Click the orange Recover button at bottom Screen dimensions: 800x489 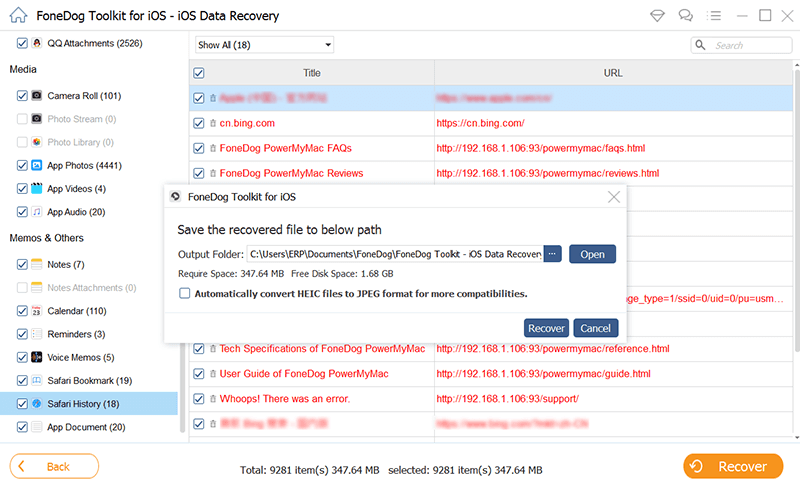pos(733,467)
